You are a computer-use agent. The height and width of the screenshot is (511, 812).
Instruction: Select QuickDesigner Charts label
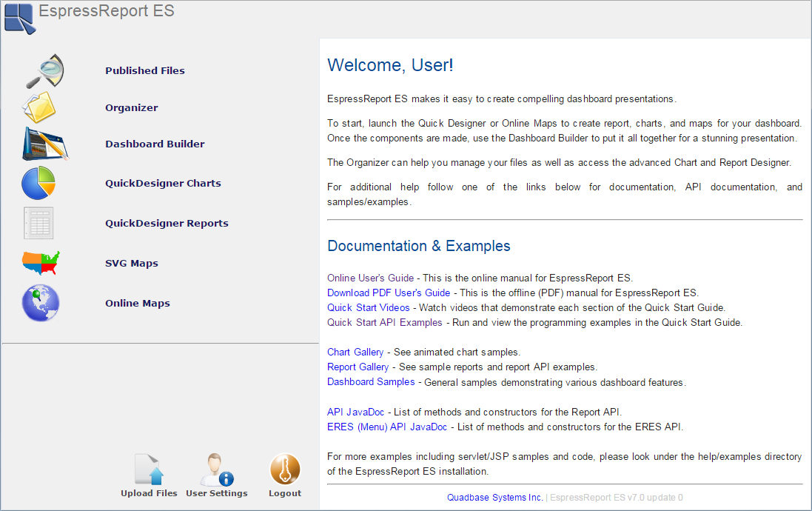[163, 184]
